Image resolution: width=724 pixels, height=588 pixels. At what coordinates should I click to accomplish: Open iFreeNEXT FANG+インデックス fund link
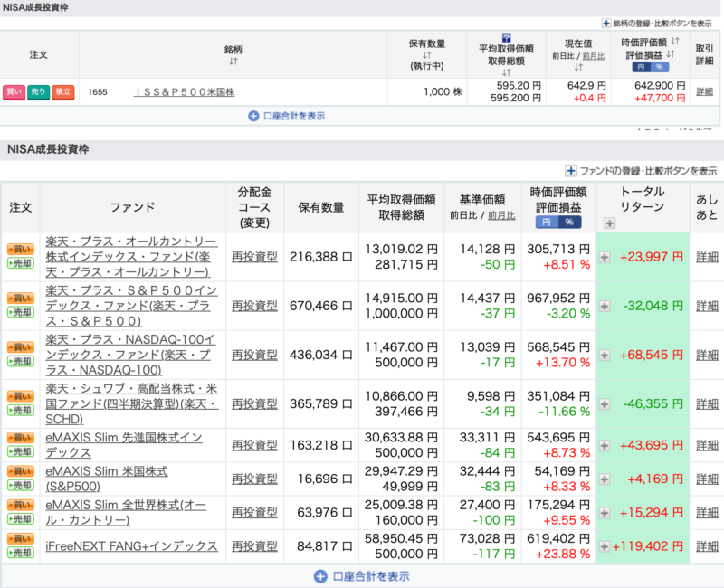(131, 546)
